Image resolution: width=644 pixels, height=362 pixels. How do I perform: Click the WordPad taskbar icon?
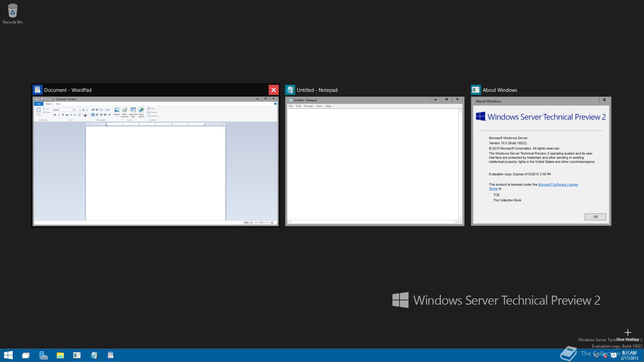[x=110, y=355]
